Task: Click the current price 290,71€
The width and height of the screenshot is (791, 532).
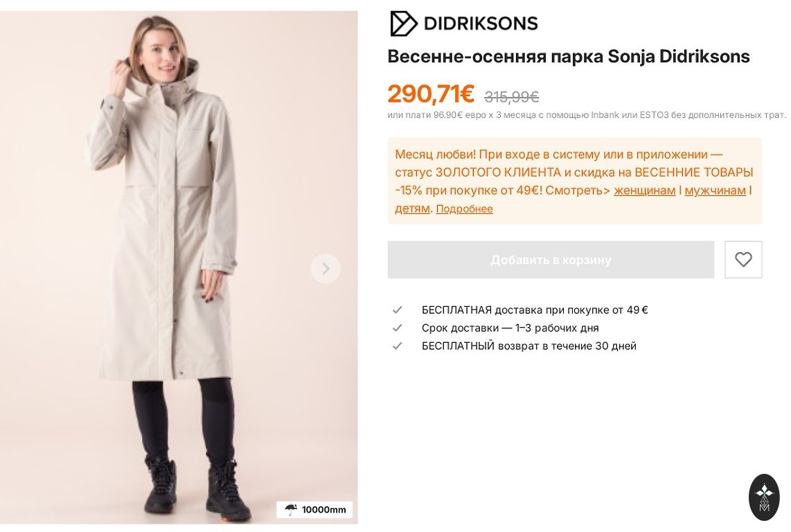Action: (x=431, y=94)
